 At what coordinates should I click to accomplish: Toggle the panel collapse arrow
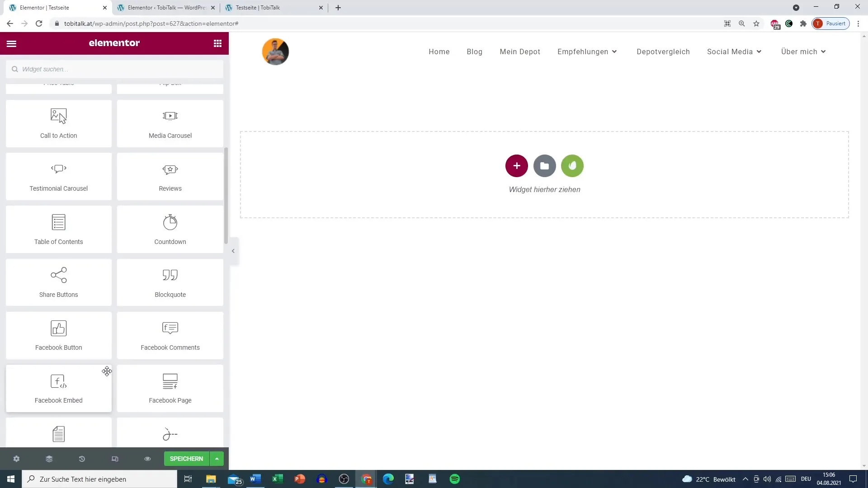pyautogui.click(x=232, y=251)
